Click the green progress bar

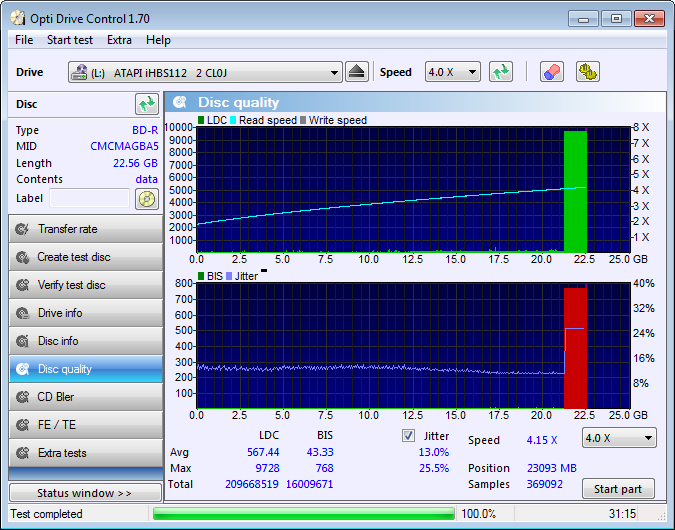tap(303, 514)
